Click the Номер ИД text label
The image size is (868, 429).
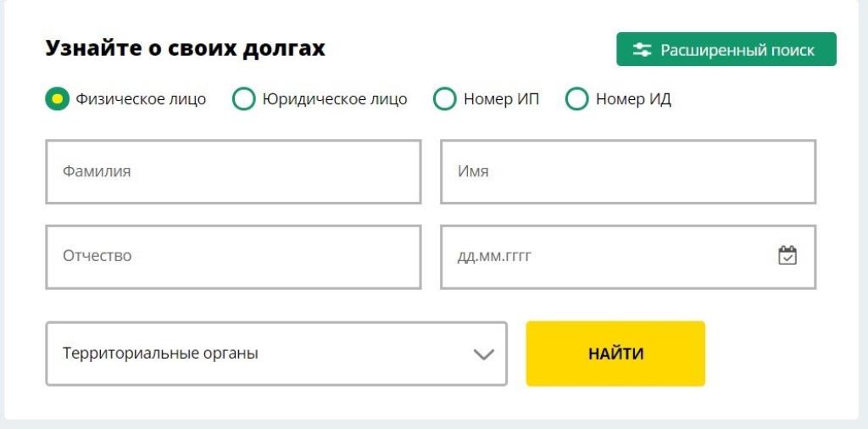pyautogui.click(x=634, y=100)
